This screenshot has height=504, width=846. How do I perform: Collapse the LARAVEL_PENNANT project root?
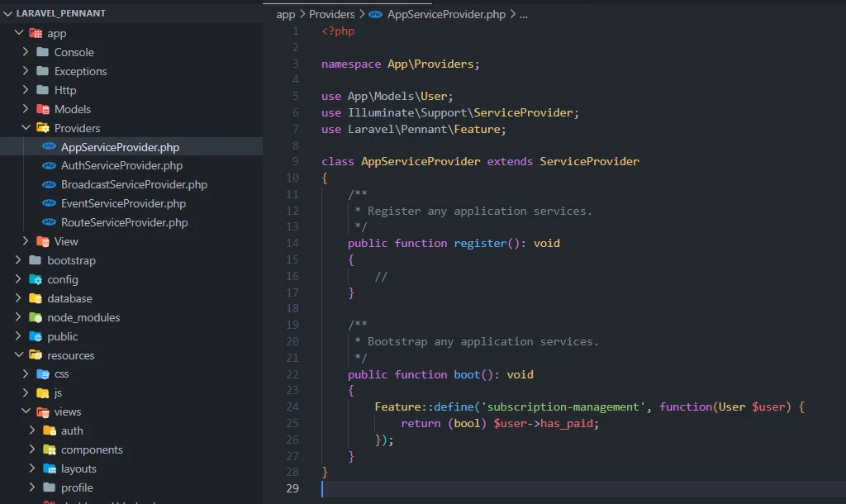coord(7,14)
